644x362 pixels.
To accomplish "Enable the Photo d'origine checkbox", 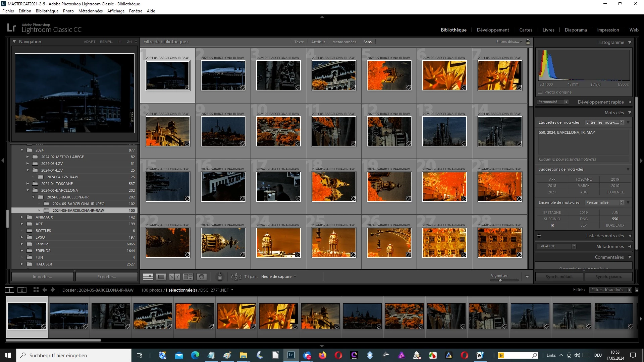I will point(540,92).
